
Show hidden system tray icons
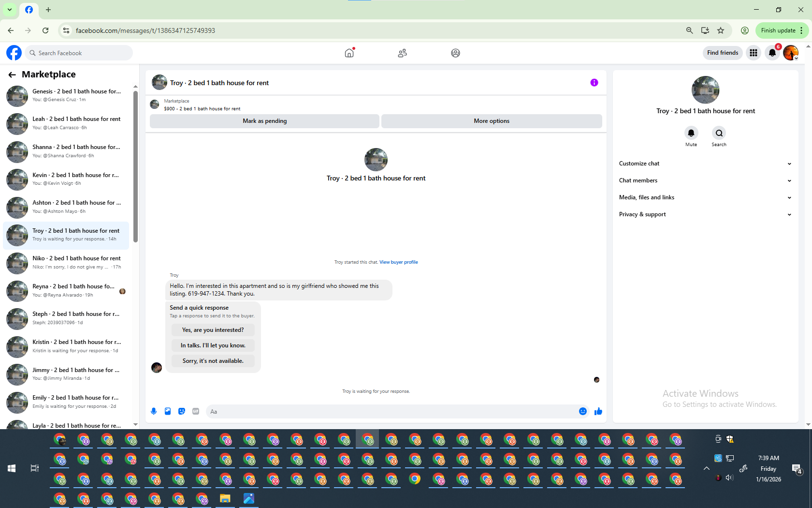pos(706,468)
